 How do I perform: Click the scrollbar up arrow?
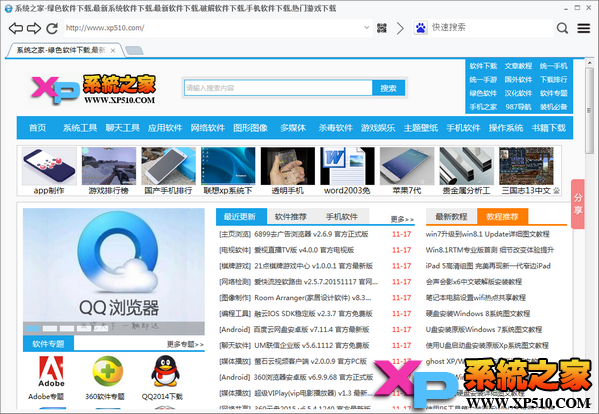(x=590, y=63)
